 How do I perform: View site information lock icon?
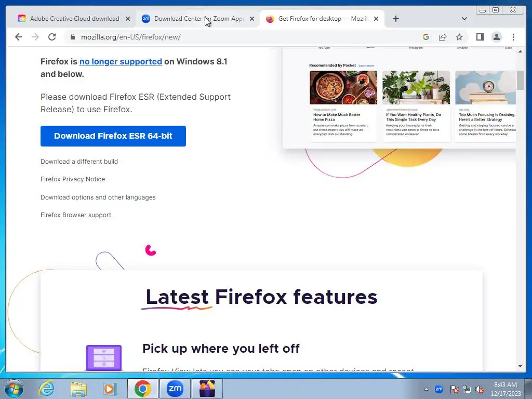(72, 37)
